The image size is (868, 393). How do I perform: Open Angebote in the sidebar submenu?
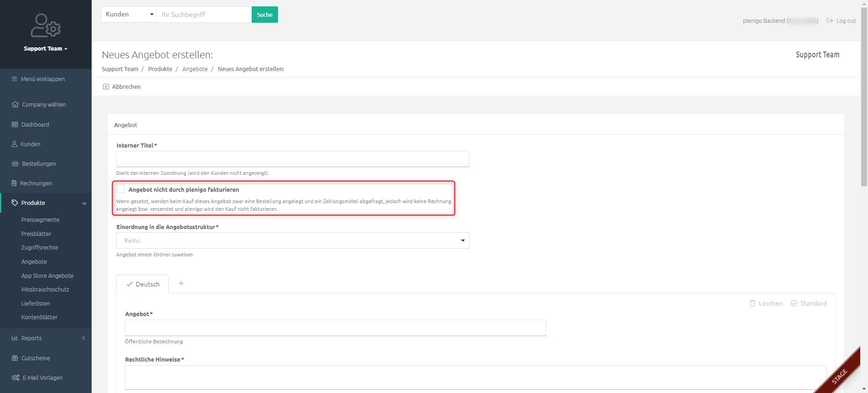[34, 261]
